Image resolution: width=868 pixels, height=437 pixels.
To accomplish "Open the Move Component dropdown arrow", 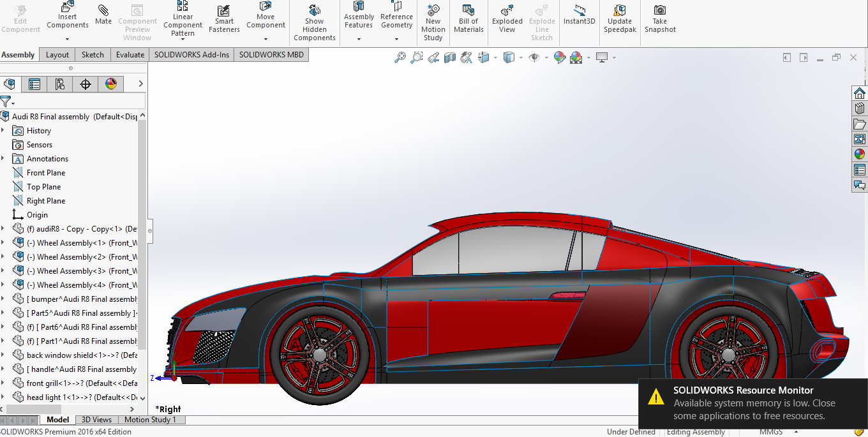I will pyautogui.click(x=266, y=40).
